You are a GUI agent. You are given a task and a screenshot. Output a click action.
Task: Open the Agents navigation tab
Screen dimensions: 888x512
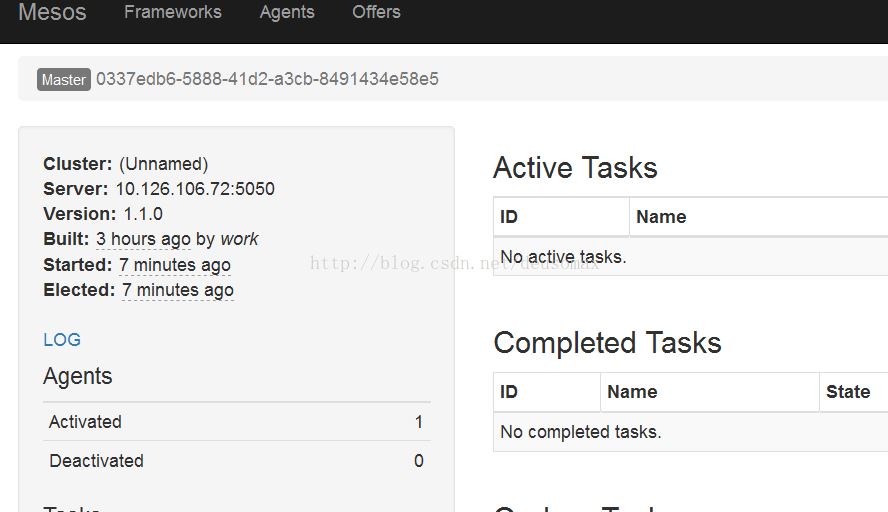tap(287, 12)
